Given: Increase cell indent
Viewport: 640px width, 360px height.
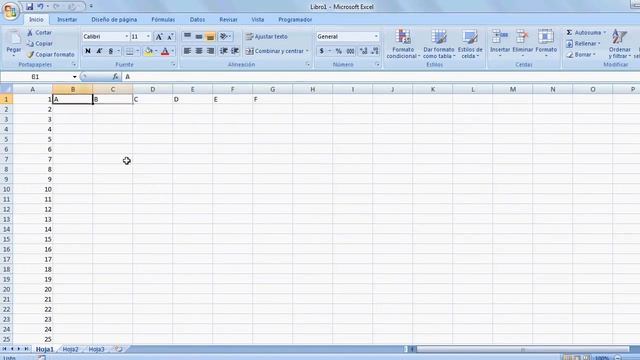Looking at the screenshot, I should [x=235, y=51].
